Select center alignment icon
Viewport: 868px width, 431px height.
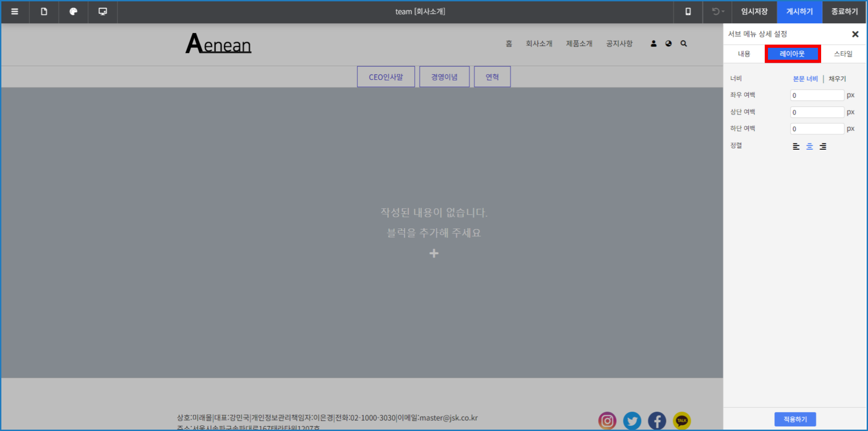[x=809, y=146]
